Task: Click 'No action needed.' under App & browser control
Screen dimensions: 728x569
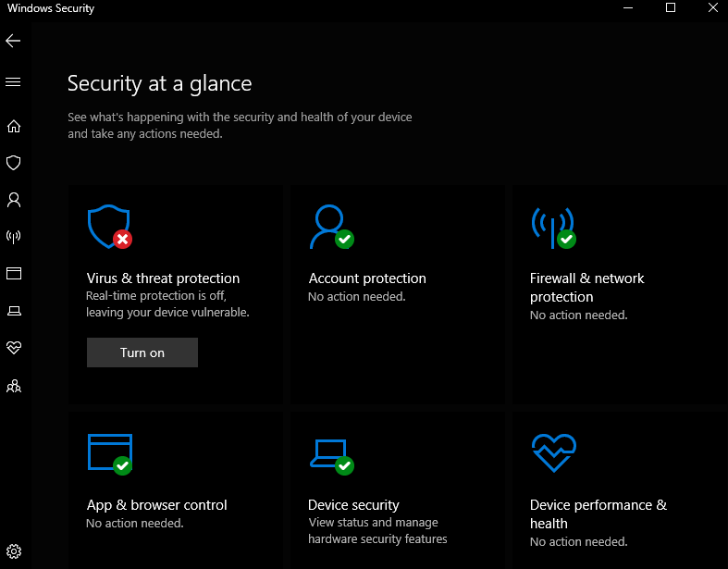Action: pos(135,524)
